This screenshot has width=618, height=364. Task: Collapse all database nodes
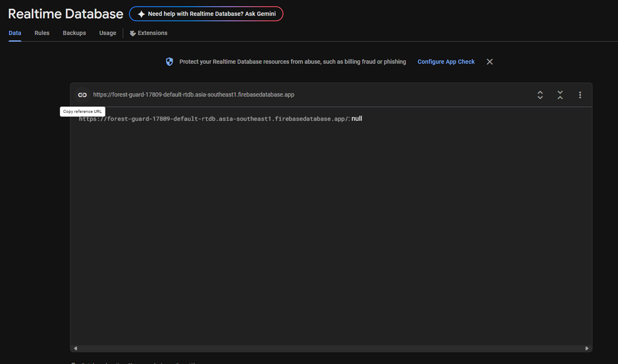(x=560, y=95)
